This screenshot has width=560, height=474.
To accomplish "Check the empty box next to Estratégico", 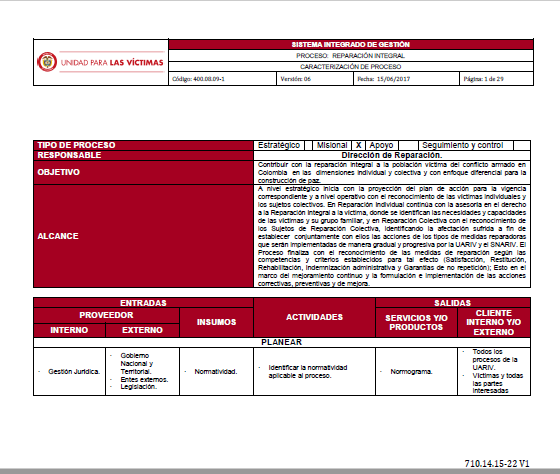I will [x=309, y=145].
